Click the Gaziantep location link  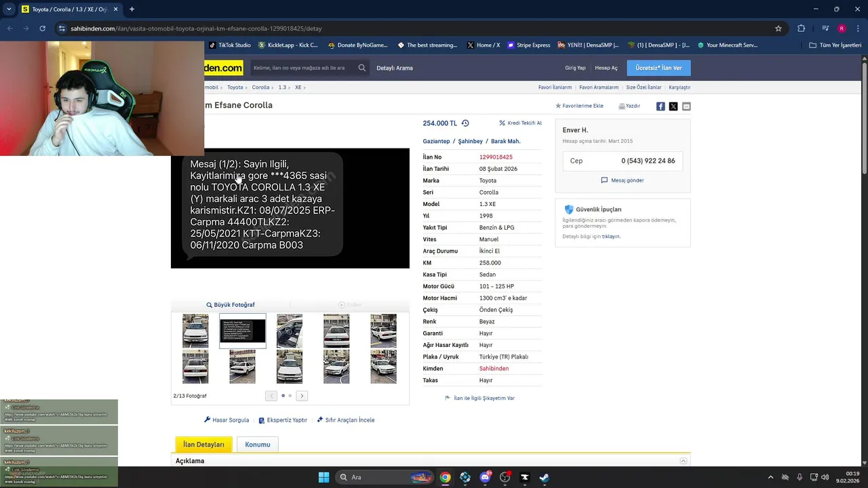coord(436,142)
